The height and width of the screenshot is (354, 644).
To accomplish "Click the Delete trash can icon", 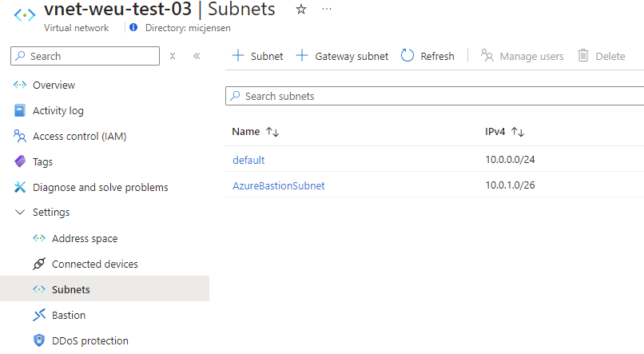I will [x=583, y=56].
